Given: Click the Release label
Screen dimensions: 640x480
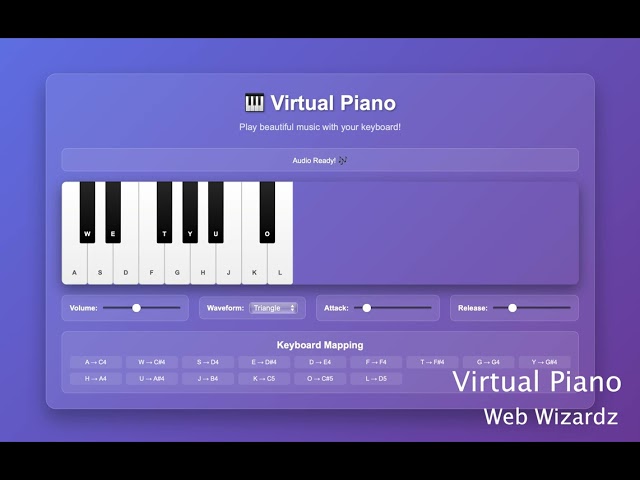Looking at the screenshot, I should click(473, 308).
